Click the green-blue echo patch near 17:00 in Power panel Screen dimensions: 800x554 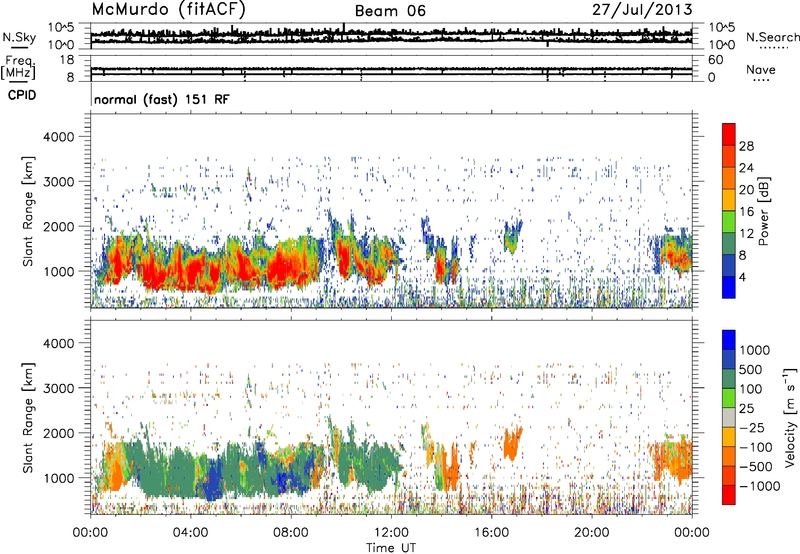512,236
